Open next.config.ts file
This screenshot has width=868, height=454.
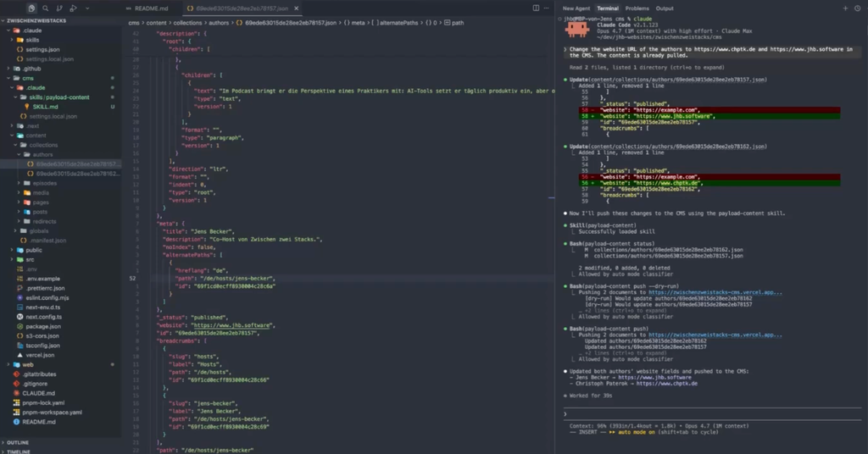tap(43, 317)
